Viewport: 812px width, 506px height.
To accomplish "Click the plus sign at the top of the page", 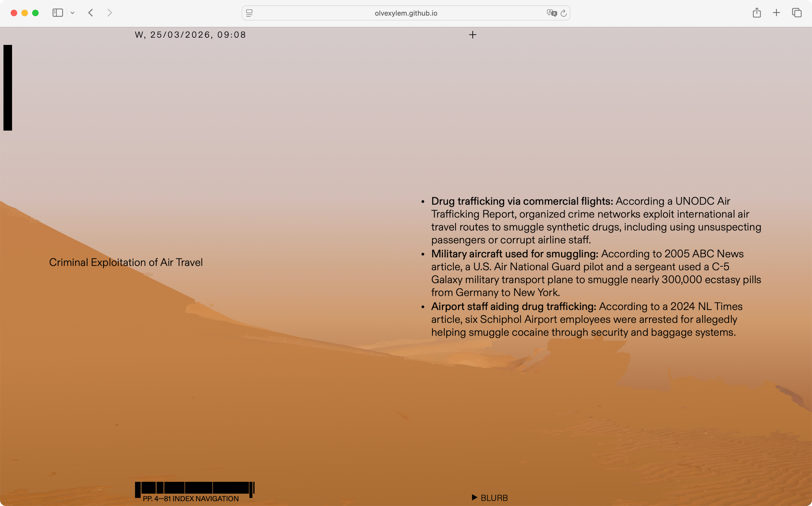I will (472, 35).
